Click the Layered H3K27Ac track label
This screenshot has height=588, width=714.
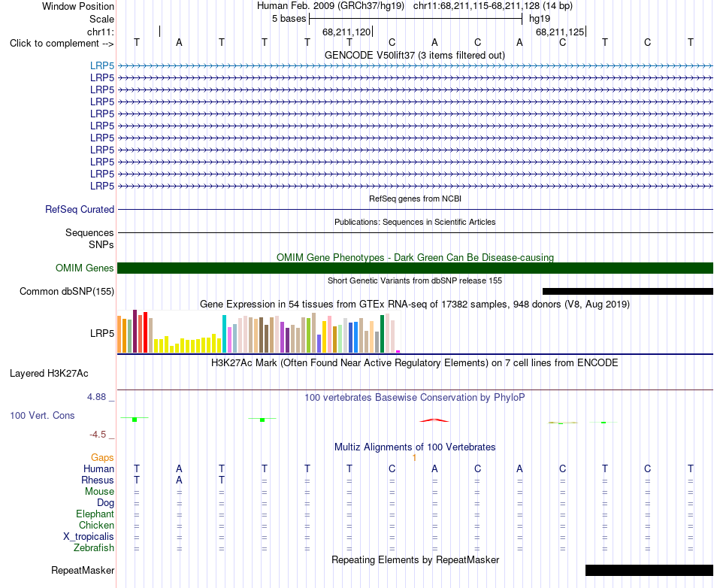tap(49, 374)
